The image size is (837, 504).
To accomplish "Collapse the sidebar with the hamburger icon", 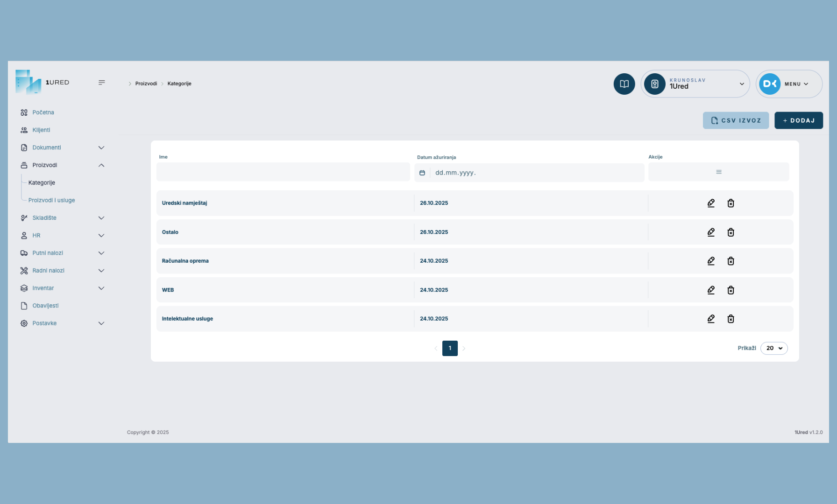I will [x=101, y=83].
